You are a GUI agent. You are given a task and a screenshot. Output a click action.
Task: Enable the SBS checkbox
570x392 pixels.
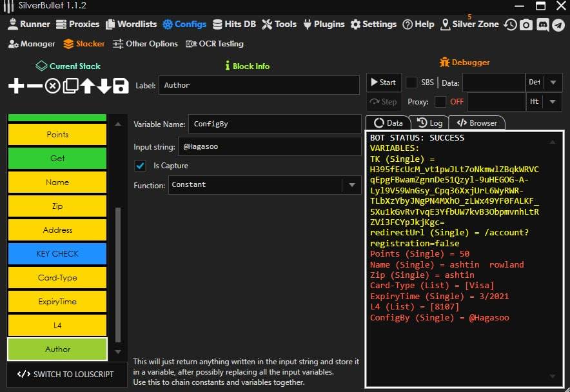[x=411, y=83]
